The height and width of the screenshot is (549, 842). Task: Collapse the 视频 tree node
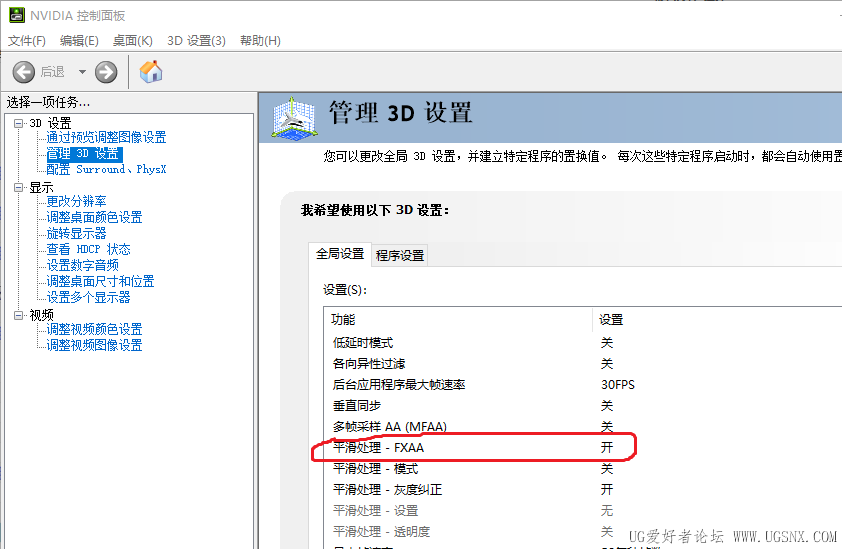[x=19, y=315]
